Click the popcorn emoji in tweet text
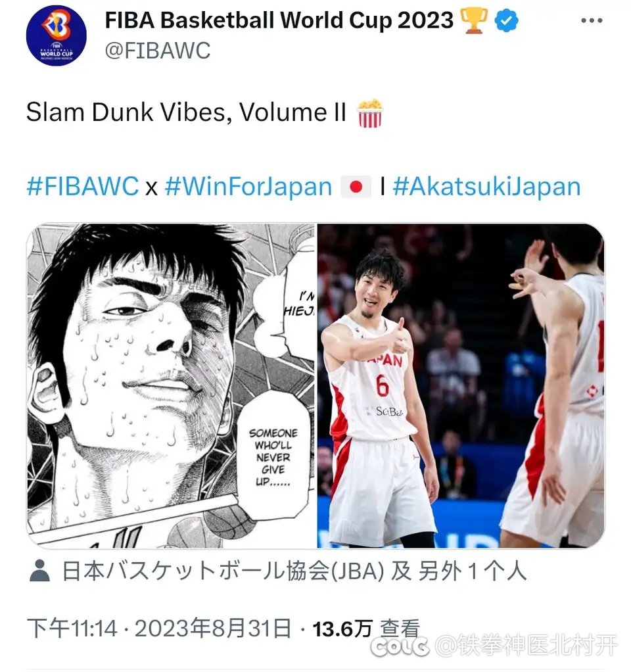 click(370, 113)
